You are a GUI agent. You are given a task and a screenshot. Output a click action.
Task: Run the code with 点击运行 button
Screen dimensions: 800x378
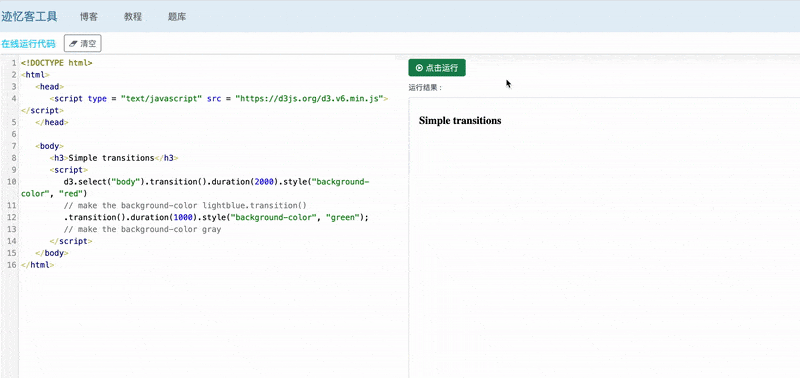(437, 68)
